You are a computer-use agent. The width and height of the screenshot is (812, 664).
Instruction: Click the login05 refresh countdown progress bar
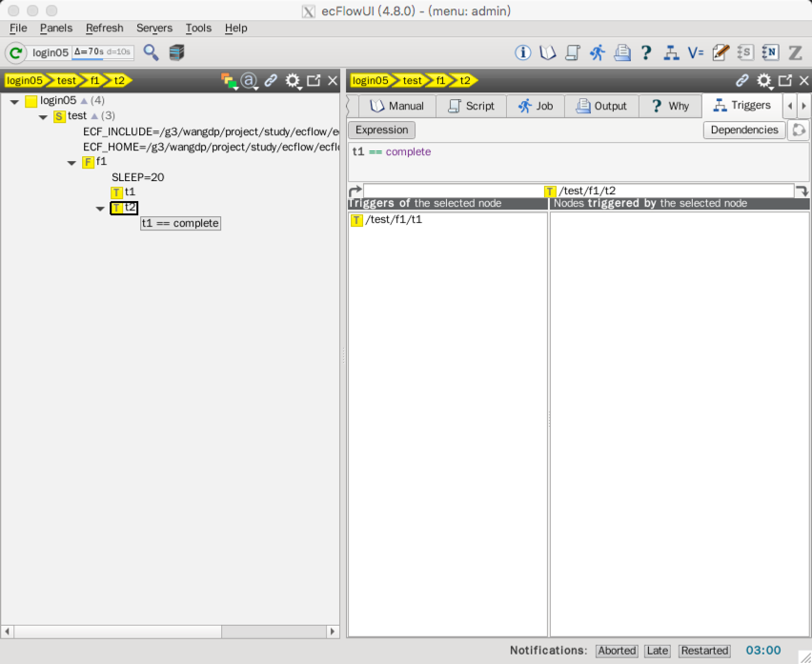pyautogui.click(x=102, y=52)
